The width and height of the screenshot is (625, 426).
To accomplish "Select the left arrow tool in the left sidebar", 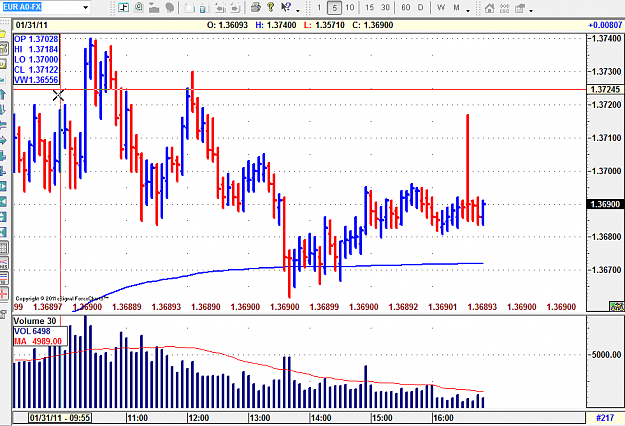I will pyautogui.click(x=3, y=125).
